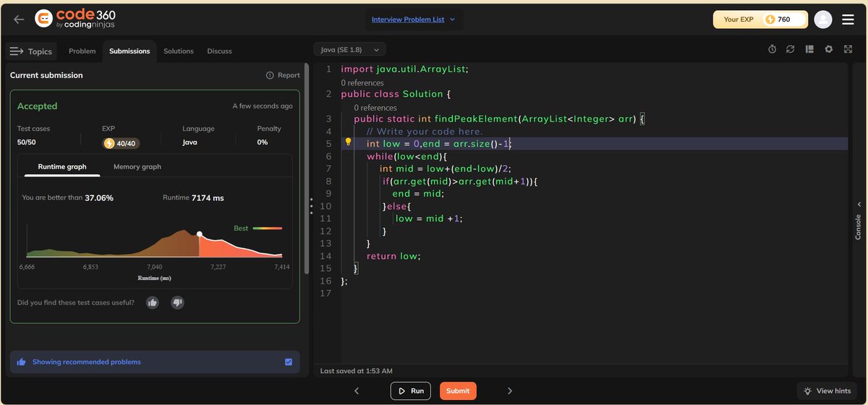Select the Submissions tab

coord(129,51)
